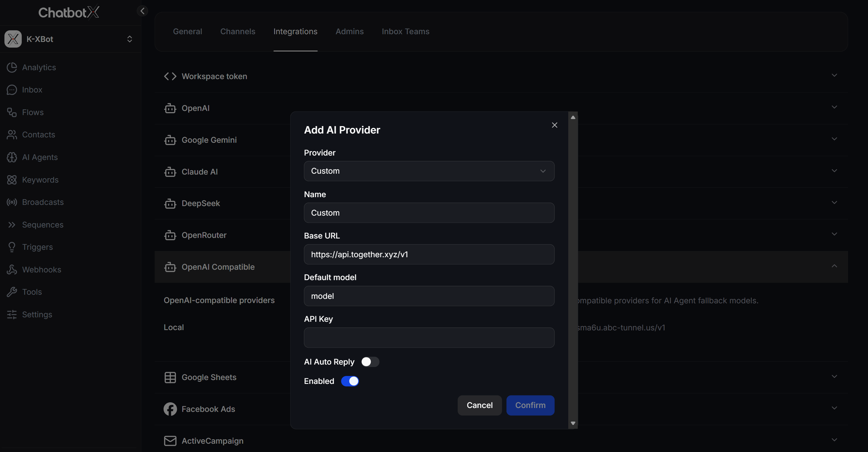Click the ActiveCampaign envelope icon
Viewport: 868px width, 452px height.
170,440
